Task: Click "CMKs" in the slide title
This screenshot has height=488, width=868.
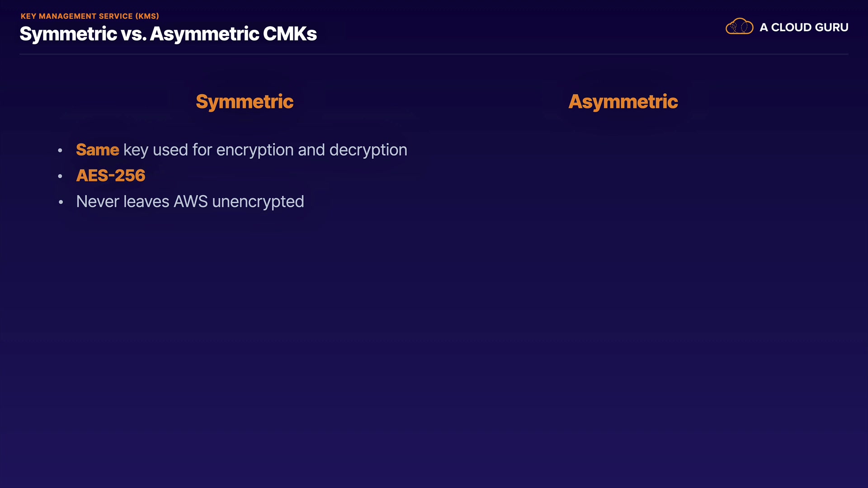Action: pos(290,34)
